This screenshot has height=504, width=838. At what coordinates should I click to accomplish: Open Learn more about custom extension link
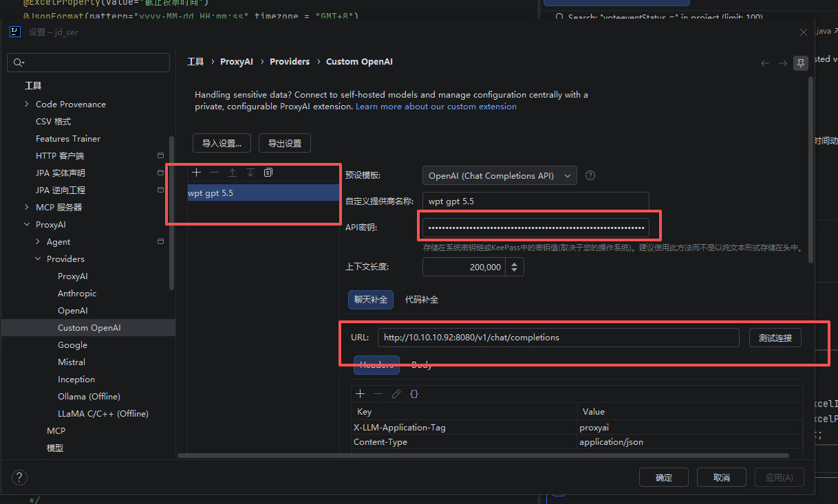pos(436,107)
